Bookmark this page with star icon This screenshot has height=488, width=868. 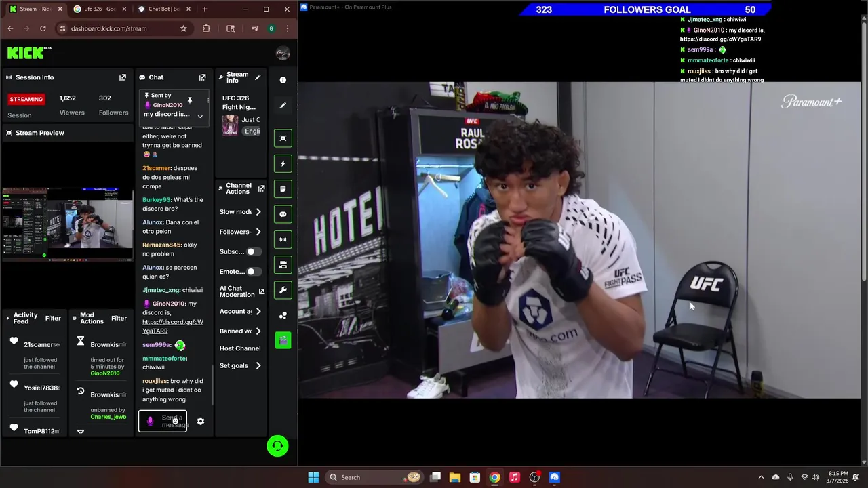183,28
